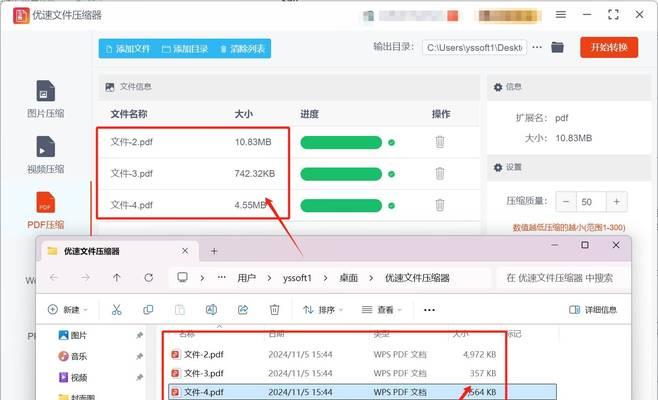The width and height of the screenshot is (658, 400).
Task: Open the output folder icon
Action: coord(557,47)
